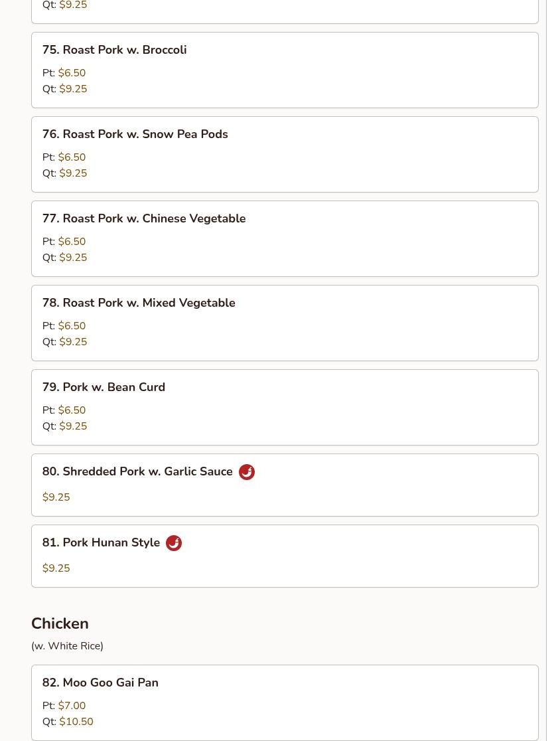Click the Chicken section heading
The height and width of the screenshot is (741, 560).
[x=60, y=623]
